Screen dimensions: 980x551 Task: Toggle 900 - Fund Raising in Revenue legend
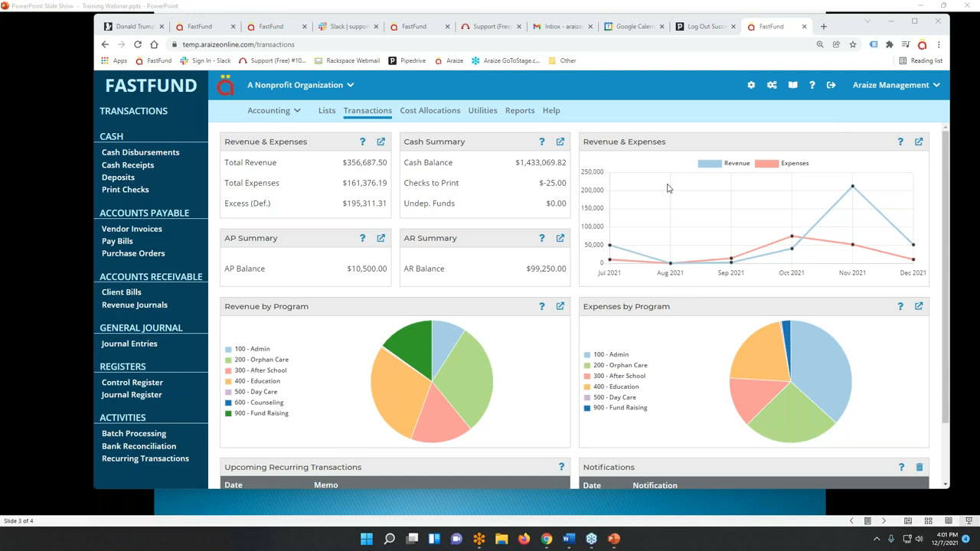[x=256, y=413]
